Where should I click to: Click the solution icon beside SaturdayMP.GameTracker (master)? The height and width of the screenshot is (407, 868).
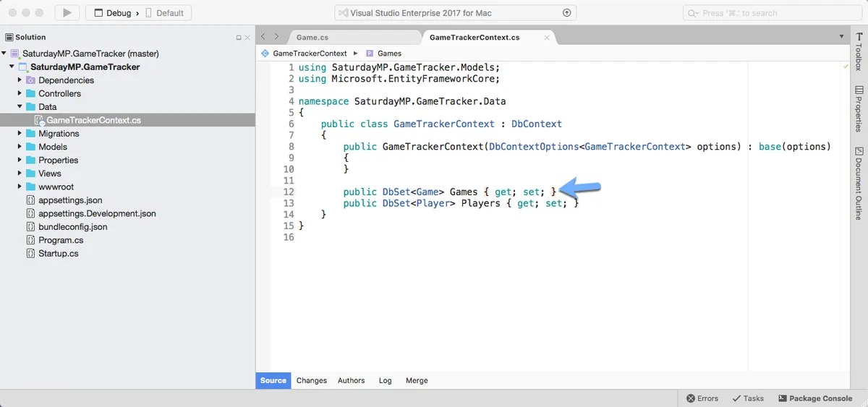[x=15, y=53]
